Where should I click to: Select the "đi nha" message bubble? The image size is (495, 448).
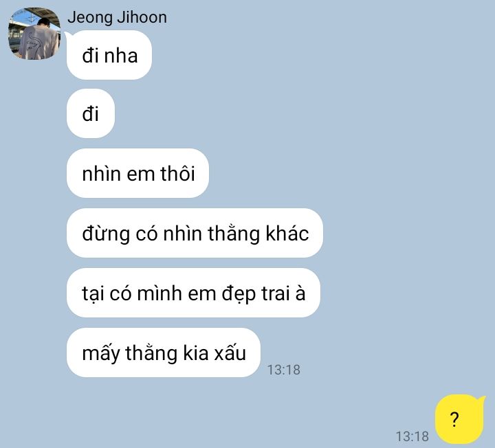click(x=109, y=55)
